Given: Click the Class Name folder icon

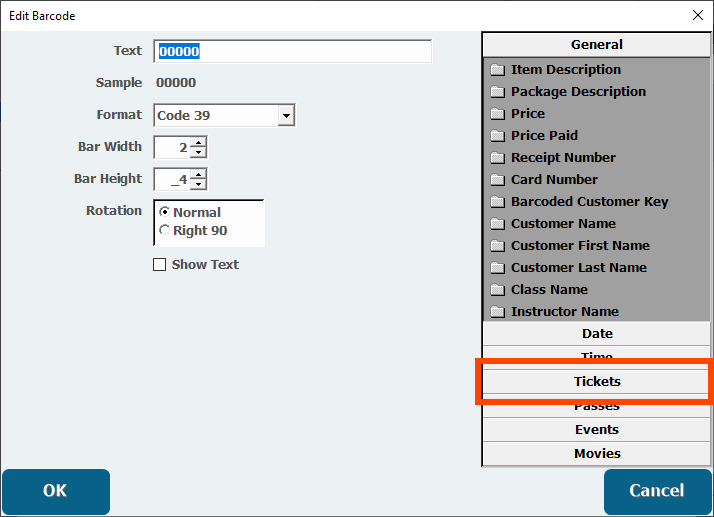Looking at the screenshot, I should tap(497, 290).
